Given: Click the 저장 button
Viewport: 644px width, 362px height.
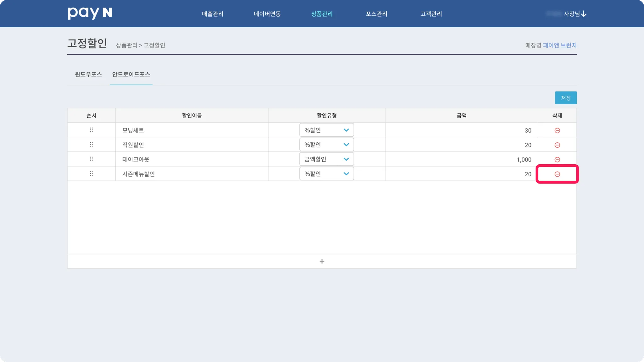Looking at the screenshot, I should point(565,98).
